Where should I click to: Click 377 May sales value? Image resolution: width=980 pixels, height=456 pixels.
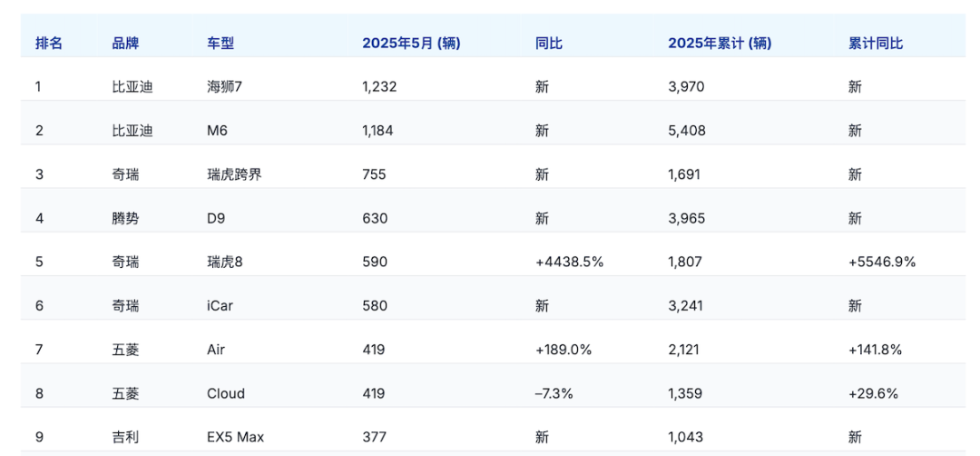374,437
